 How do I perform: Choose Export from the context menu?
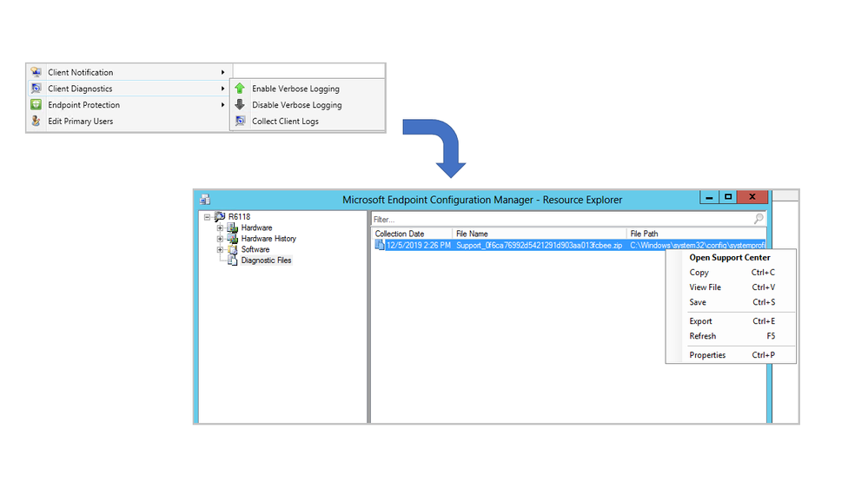coord(730,321)
